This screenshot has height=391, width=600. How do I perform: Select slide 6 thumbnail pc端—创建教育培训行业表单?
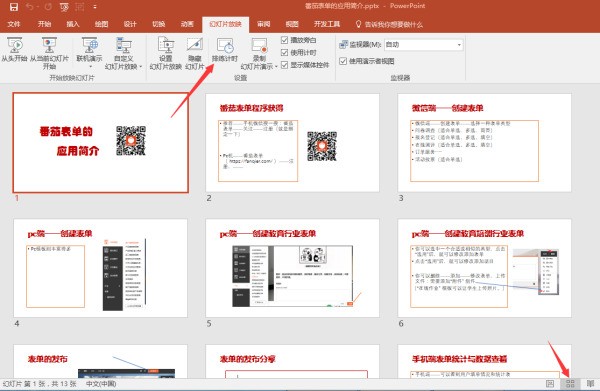tap(484, 268)
